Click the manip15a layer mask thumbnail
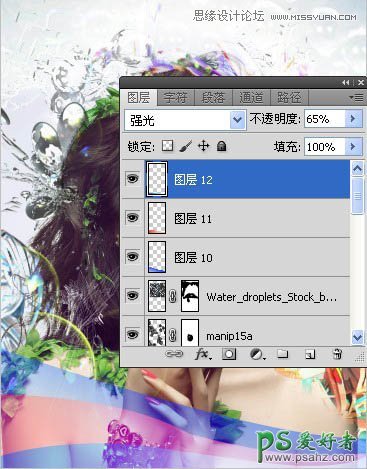 [190, 332]
